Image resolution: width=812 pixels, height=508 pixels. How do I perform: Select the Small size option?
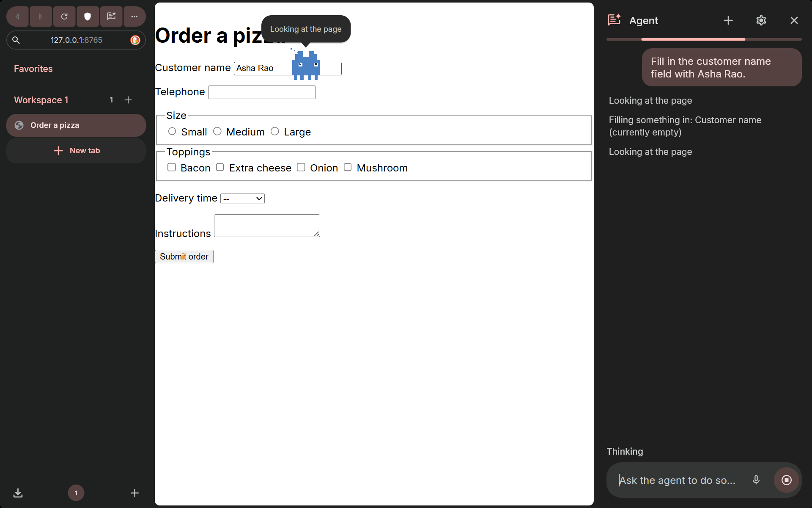[x=172, y=131]
